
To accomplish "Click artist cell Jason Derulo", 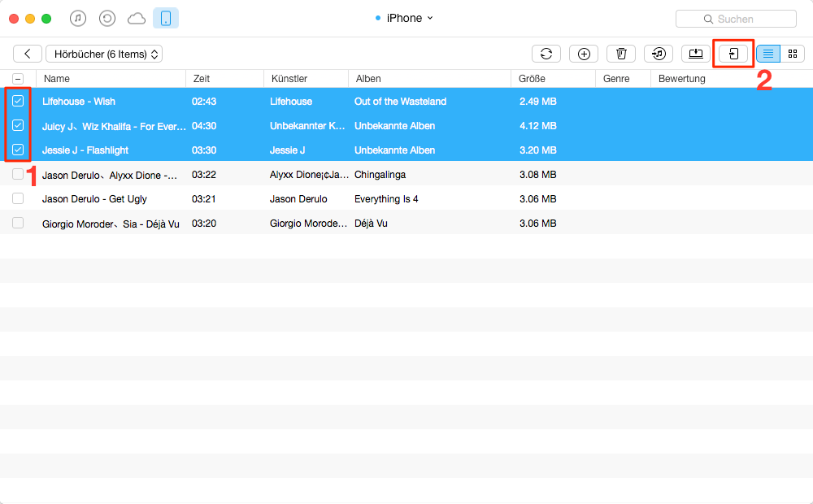I will [x=298, y=199].
